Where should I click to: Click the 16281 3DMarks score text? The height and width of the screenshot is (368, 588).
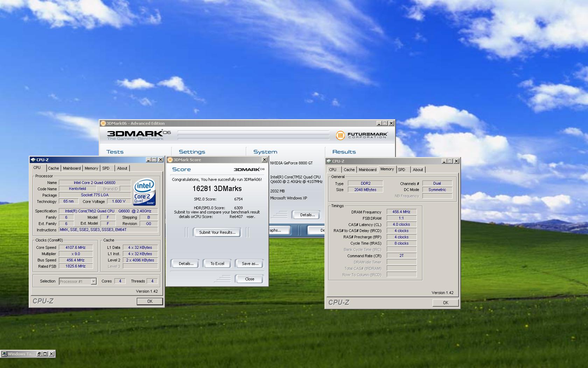pos(217,189)
